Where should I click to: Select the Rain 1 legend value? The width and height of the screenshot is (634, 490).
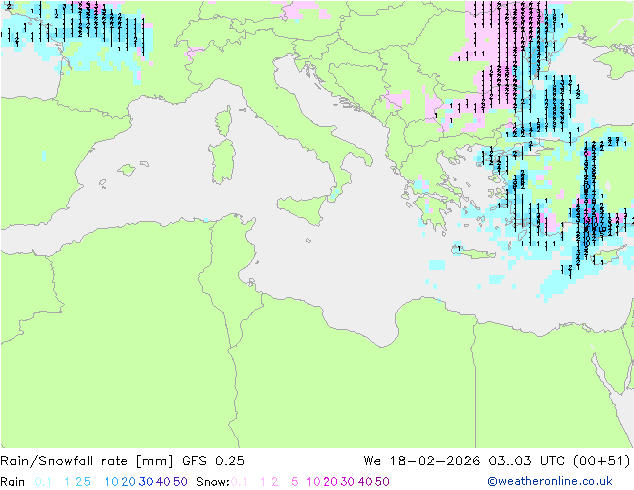[x=67, y=482]
